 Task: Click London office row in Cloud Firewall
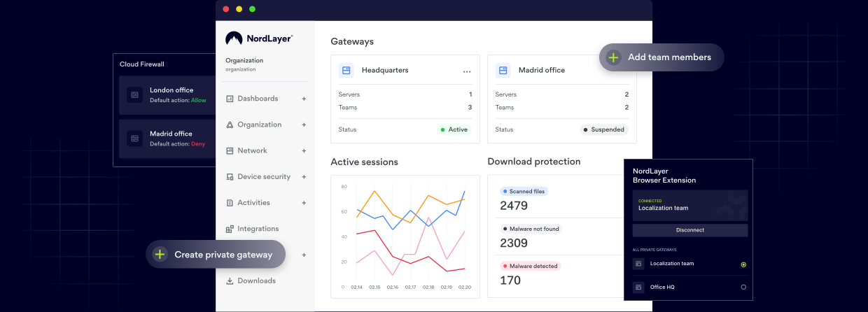click(x=167, y=94)
